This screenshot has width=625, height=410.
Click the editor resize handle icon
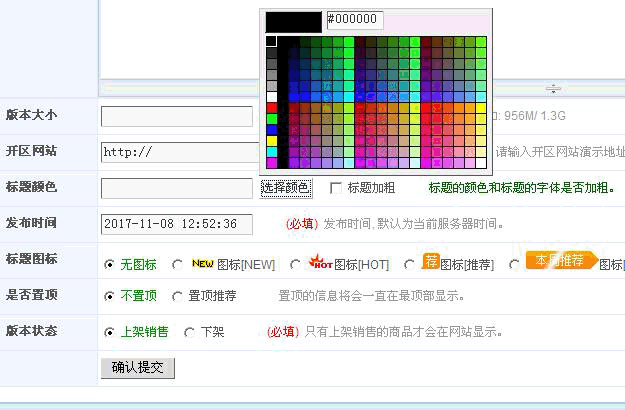pyautogui.click(x=553, y=89)
